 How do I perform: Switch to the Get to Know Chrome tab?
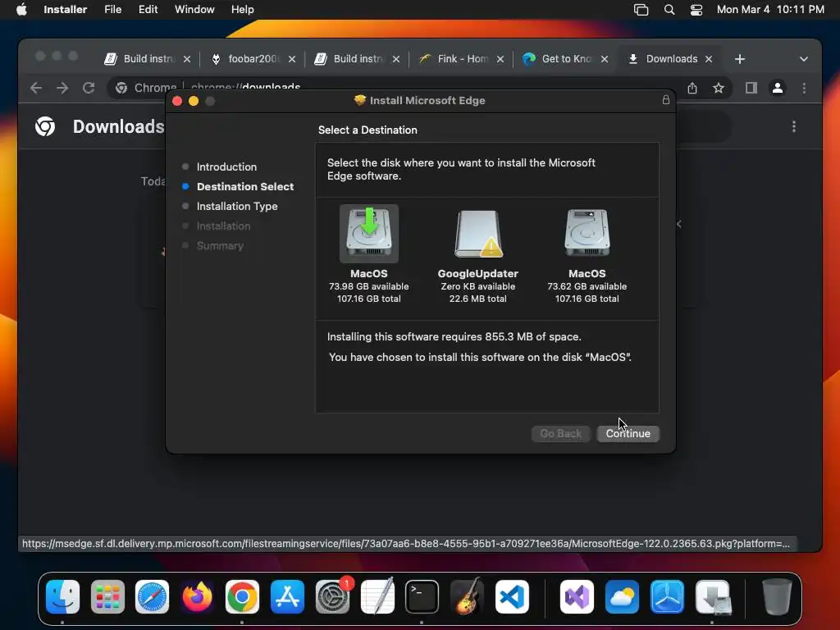click(x=565, y=59)
